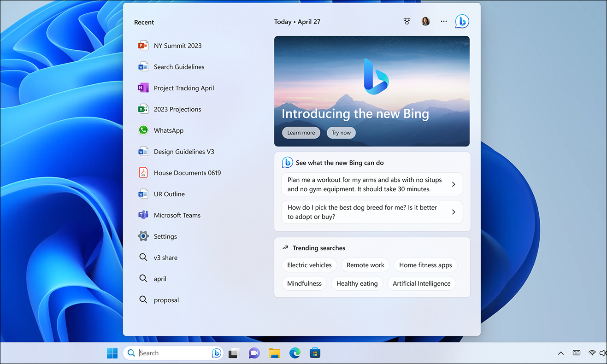This screenshot has height=364, width=607.
Task: Click the 'See what the new Bing can do' heading
Action: [340, 163]
